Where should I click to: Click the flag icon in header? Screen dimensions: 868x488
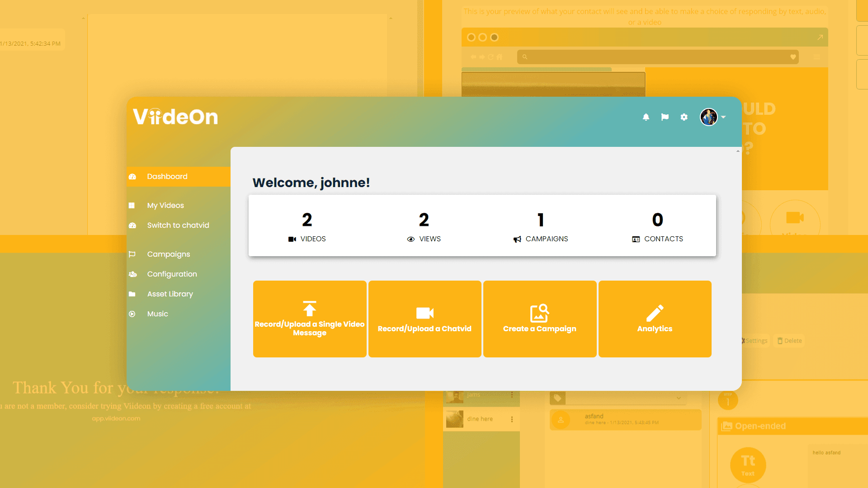click(665, 117)
